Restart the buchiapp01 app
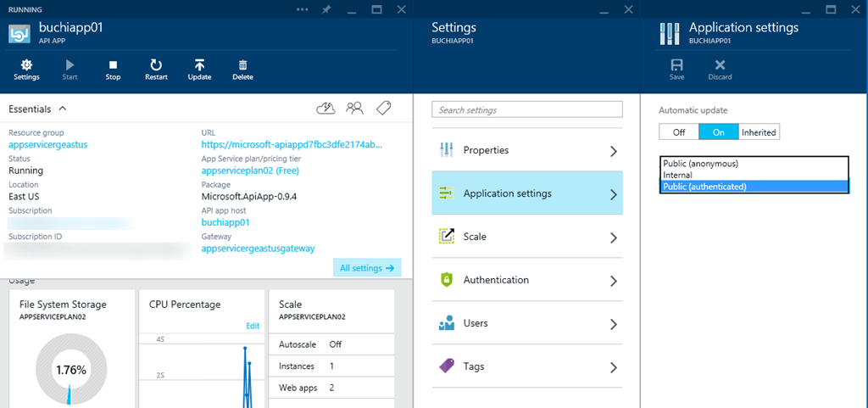Image resolution: width=868 pixels, height=408 pixels. click(x=156, y=68)
